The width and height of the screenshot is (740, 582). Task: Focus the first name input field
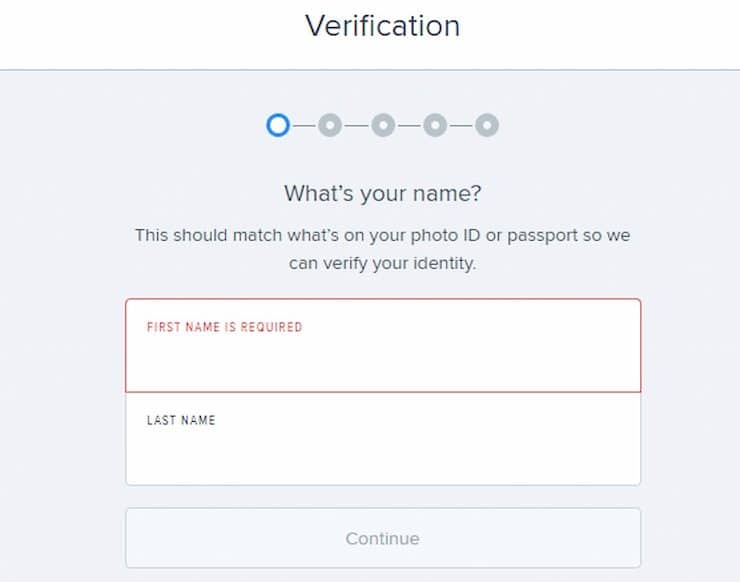point(383,345)
